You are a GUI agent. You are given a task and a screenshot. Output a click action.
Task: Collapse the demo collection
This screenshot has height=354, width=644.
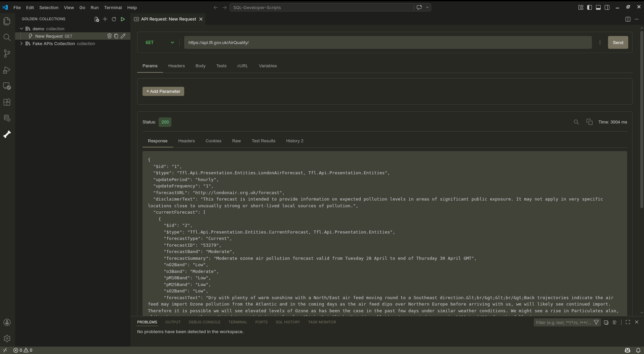point(21,29)
